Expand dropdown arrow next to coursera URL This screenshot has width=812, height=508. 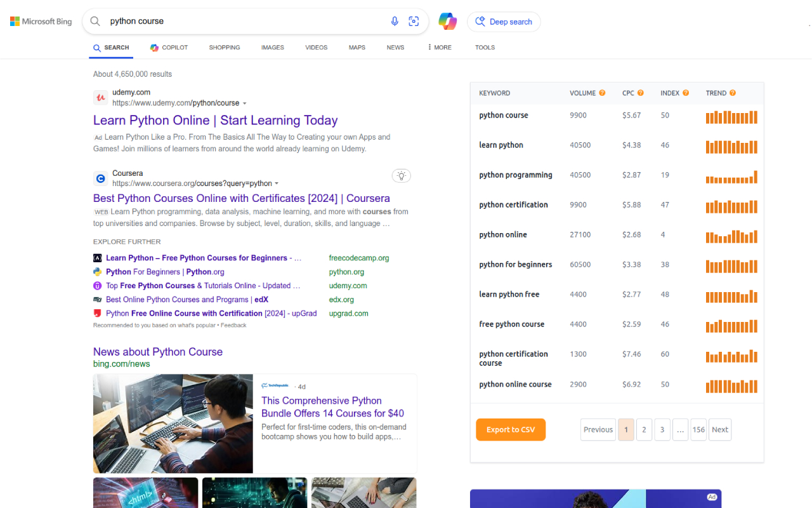click(277, 184)
